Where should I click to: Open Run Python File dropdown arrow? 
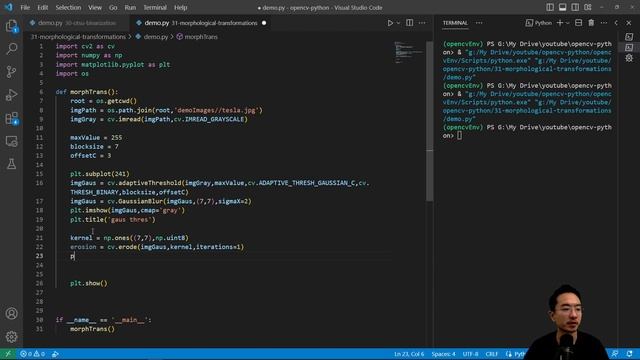tap(398, 23)
